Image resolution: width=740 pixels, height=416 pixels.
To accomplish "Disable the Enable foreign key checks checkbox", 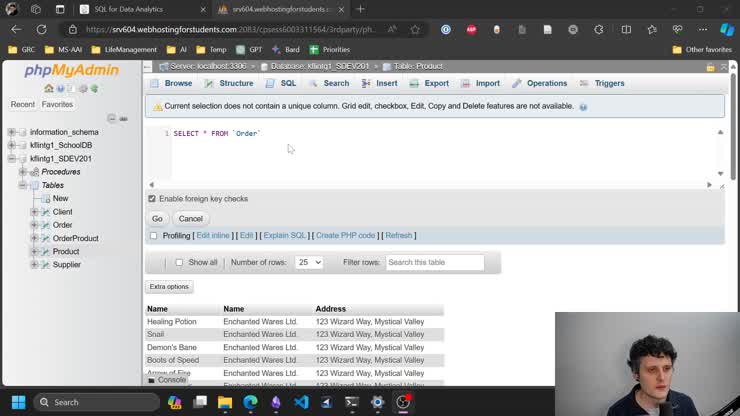I will pos(152,199).
